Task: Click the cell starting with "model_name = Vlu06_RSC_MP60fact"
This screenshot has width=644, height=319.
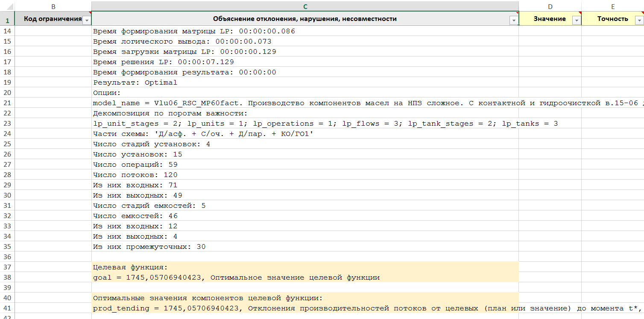Action: [299, 103]
